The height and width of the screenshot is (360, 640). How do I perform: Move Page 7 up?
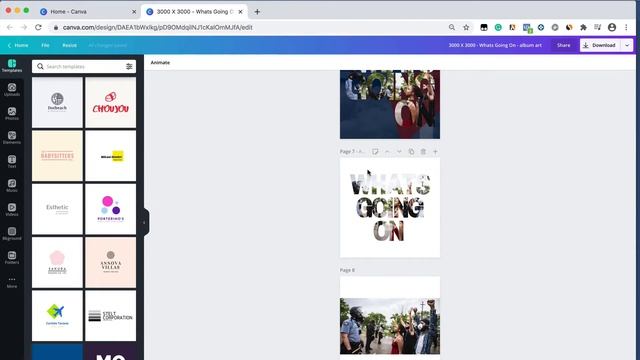[387, 151]
